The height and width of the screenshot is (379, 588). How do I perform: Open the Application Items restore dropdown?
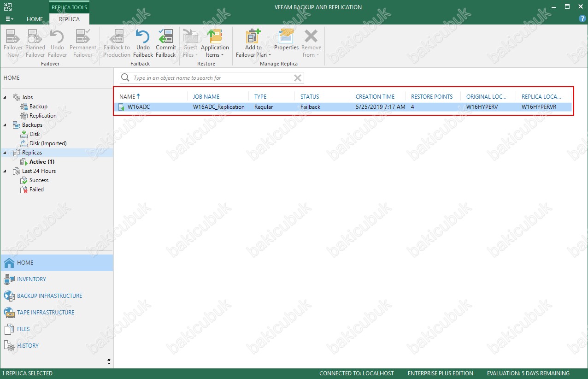point(215,44)
